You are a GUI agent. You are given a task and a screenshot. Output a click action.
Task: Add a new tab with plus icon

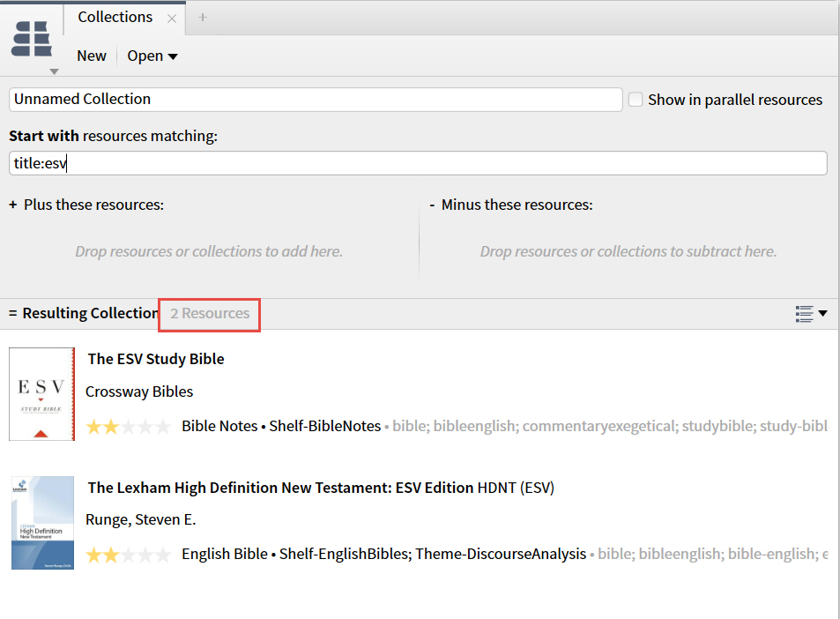(203, 17)
